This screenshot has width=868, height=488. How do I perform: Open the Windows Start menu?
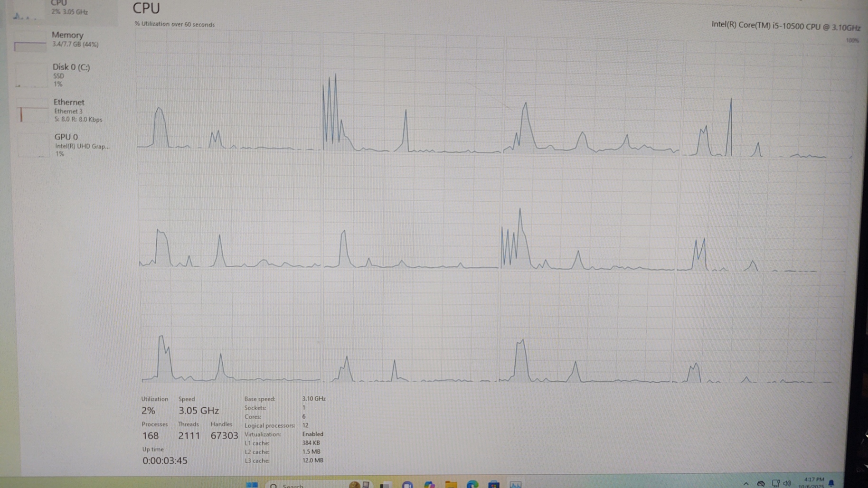pyautogui.click(x=252, y=484)
